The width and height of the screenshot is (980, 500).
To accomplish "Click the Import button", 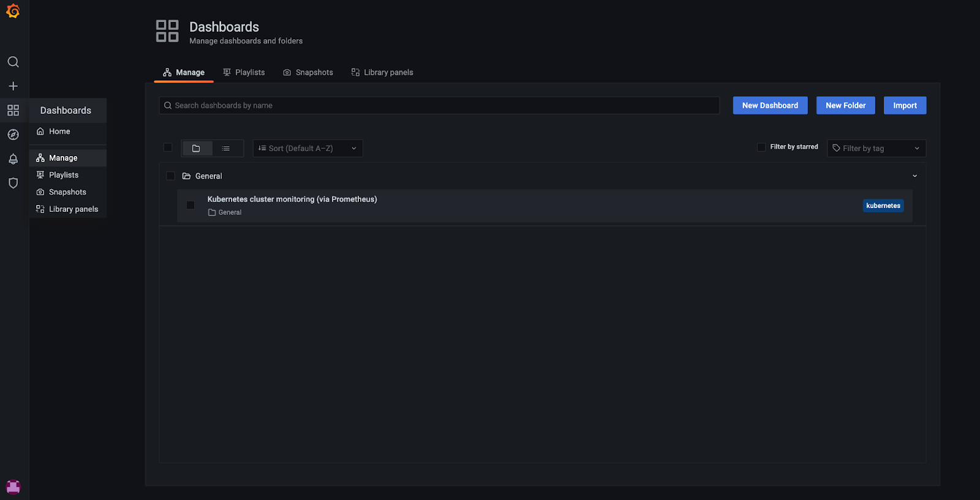I will point(905,105).
